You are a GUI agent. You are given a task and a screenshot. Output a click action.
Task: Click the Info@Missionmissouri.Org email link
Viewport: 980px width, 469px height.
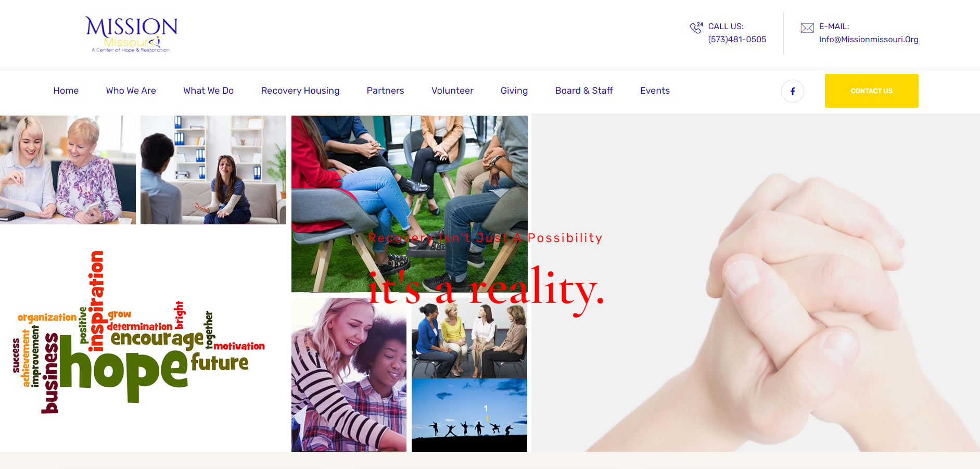tap(869, 40)
